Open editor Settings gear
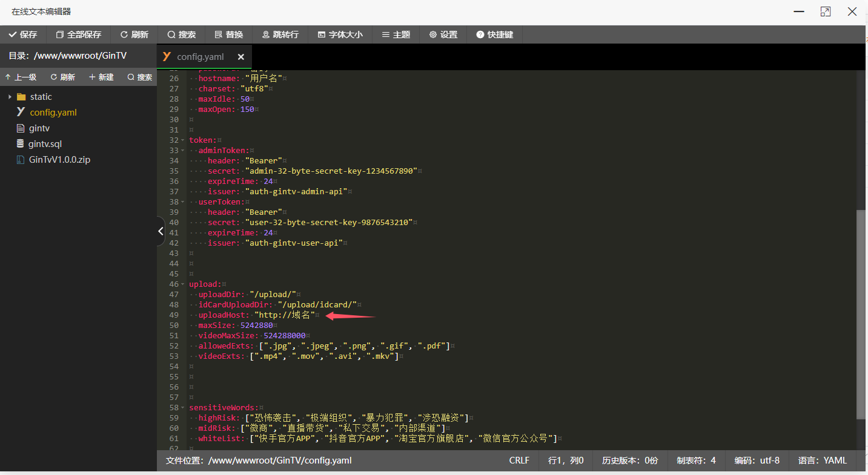Viewport: 868px width, 475px height. 443,34
